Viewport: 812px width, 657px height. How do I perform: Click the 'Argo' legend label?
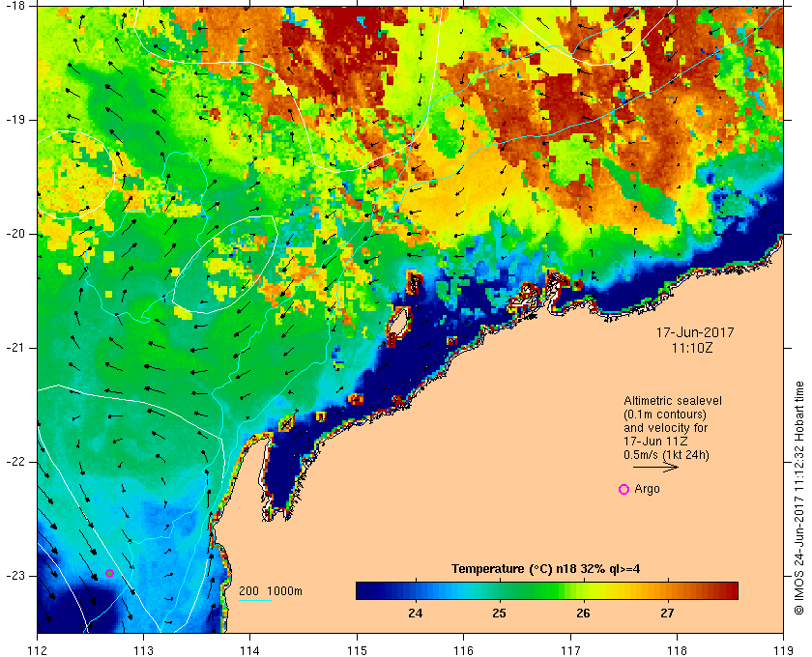pos(648,489)
